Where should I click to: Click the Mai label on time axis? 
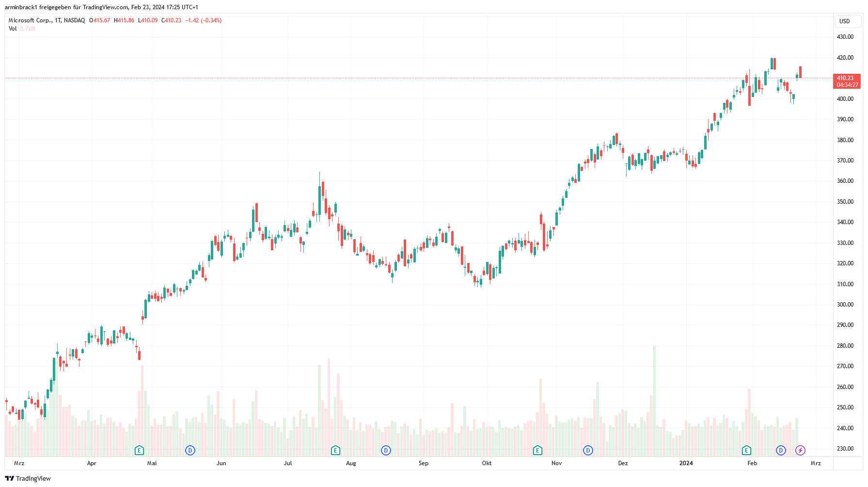pyautogui.click(x=152, y=463)
